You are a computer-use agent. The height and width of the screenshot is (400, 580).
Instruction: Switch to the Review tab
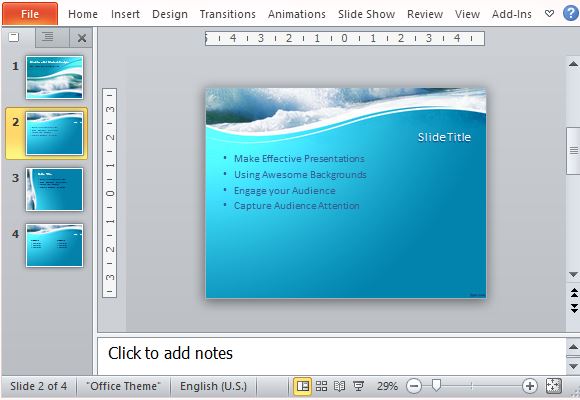pos(425,14)
